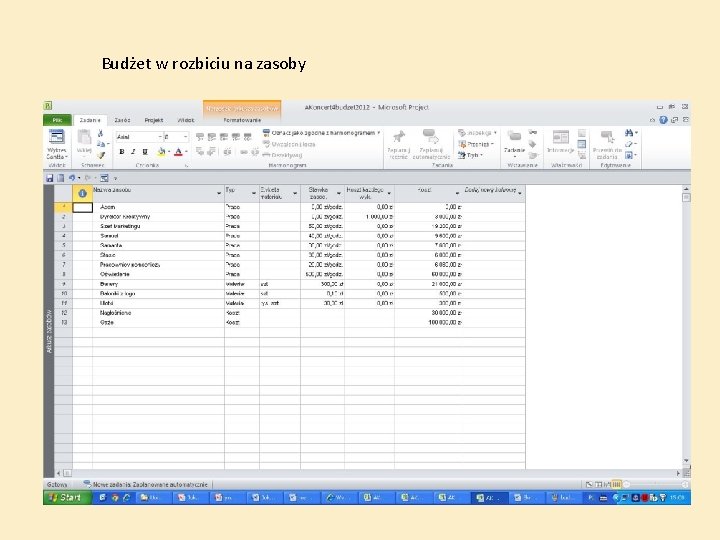This screenshot has width=720, height=540.
Task: Click the Dezaktywuj button
Action: [282, 155]
